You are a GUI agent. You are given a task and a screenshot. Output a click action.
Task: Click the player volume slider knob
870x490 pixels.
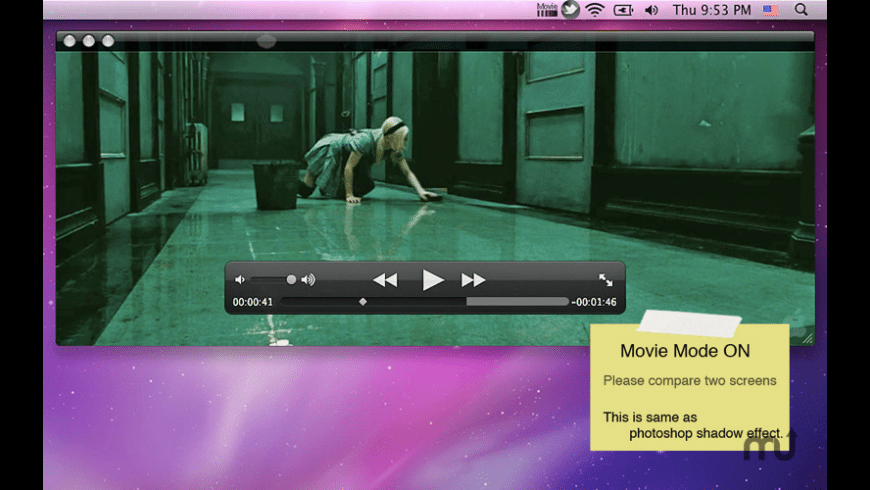(x=291, y=280)
